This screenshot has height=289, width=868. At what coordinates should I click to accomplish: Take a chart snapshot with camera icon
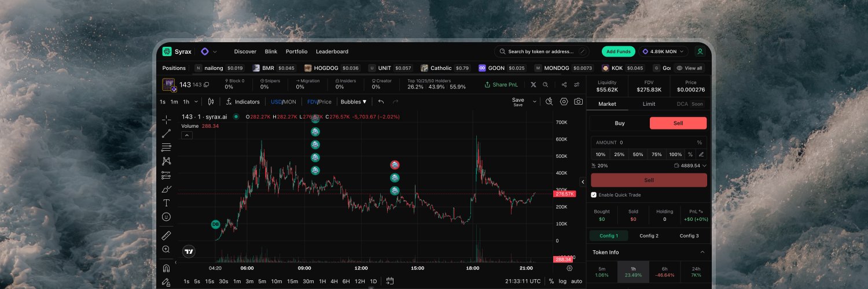coord(578,102)
